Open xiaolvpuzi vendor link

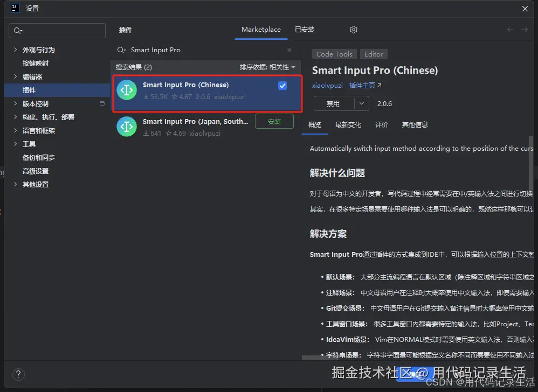[x=327, y=85]
